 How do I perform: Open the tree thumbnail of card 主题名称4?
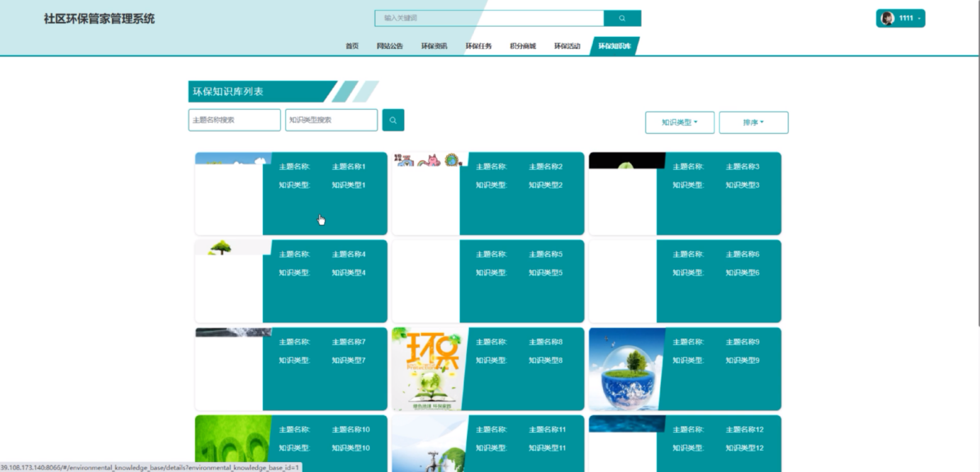point(232,247)
